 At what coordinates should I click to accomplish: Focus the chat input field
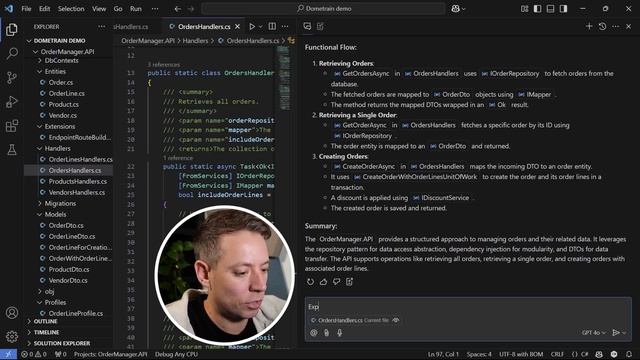(x=468, y=307)
